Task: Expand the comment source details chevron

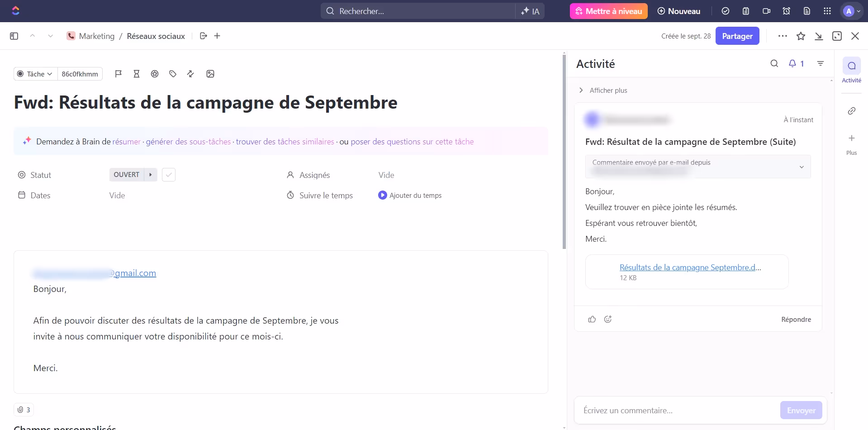Action: pos(802,167)
